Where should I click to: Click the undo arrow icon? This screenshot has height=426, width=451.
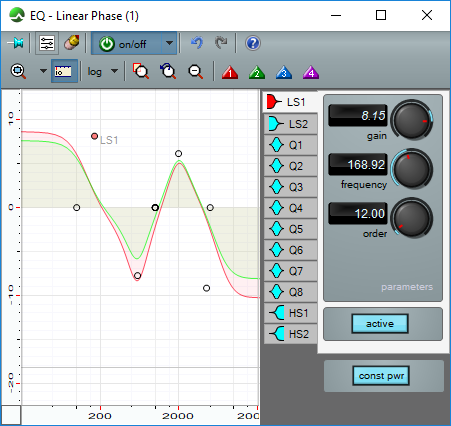tap(197, 43)
